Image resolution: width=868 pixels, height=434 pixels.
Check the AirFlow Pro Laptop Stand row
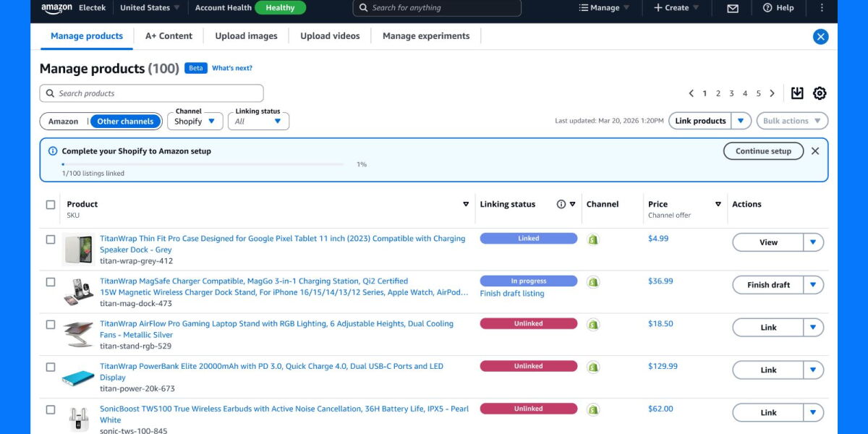point(51,325)
